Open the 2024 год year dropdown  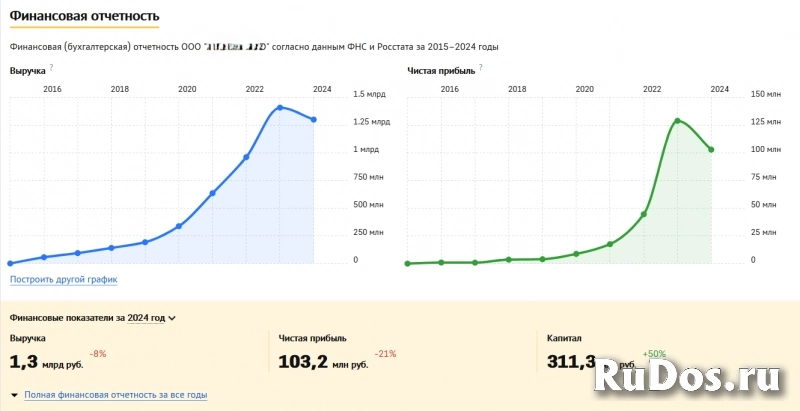tap(146, 318)
